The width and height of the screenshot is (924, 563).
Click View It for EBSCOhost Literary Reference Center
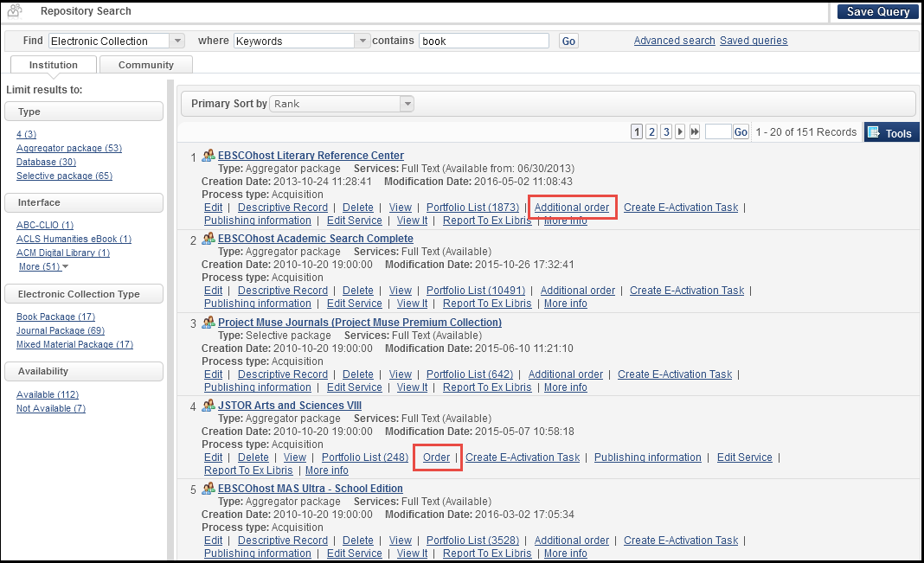click(412, 221)
